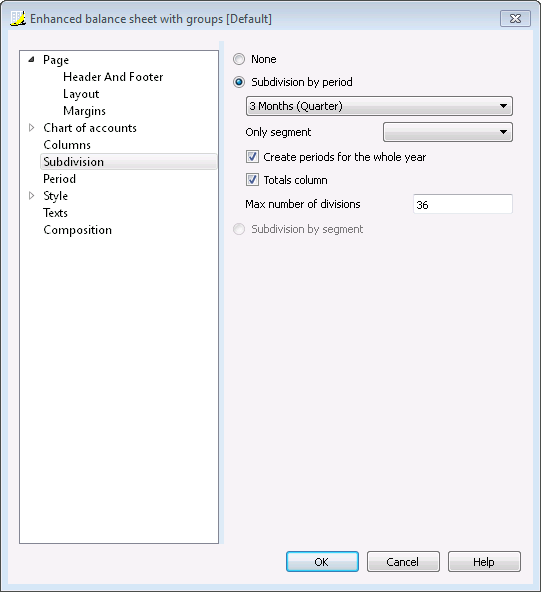Uncheck Create periods for the whole year
Screen dimensions: 541x592
coord(252,157)
